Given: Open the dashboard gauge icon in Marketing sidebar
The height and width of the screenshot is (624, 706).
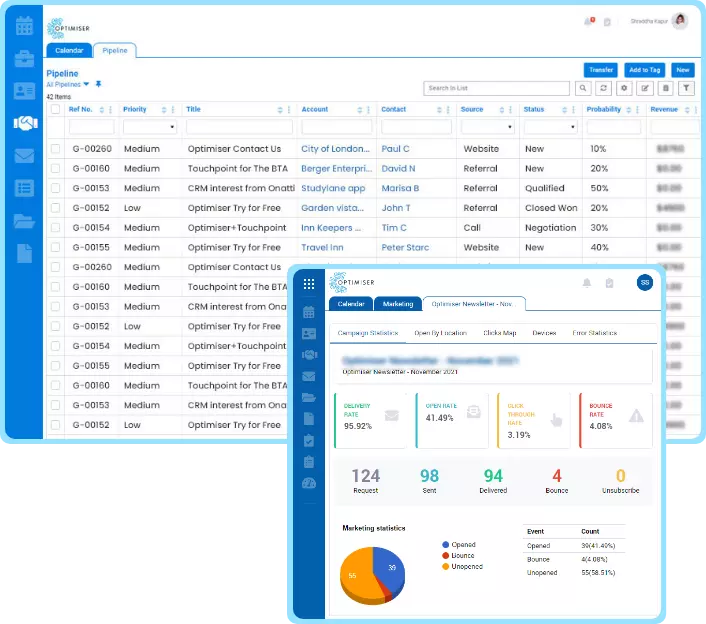Looking at the screenshot, I should pyautogui.click(x=309, y=484).
